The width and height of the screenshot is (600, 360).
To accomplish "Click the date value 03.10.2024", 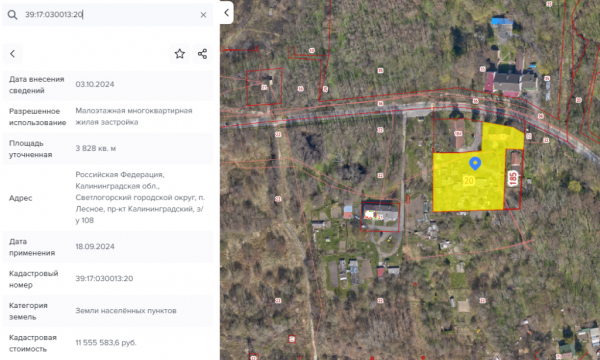I will [x=95, y=84].
